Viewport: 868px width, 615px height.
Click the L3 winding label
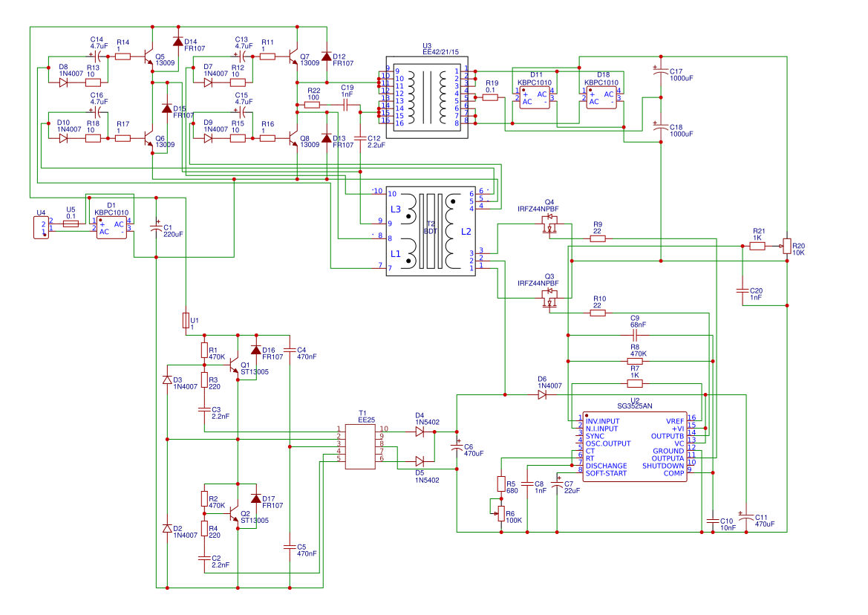click(x=395, y=209)
